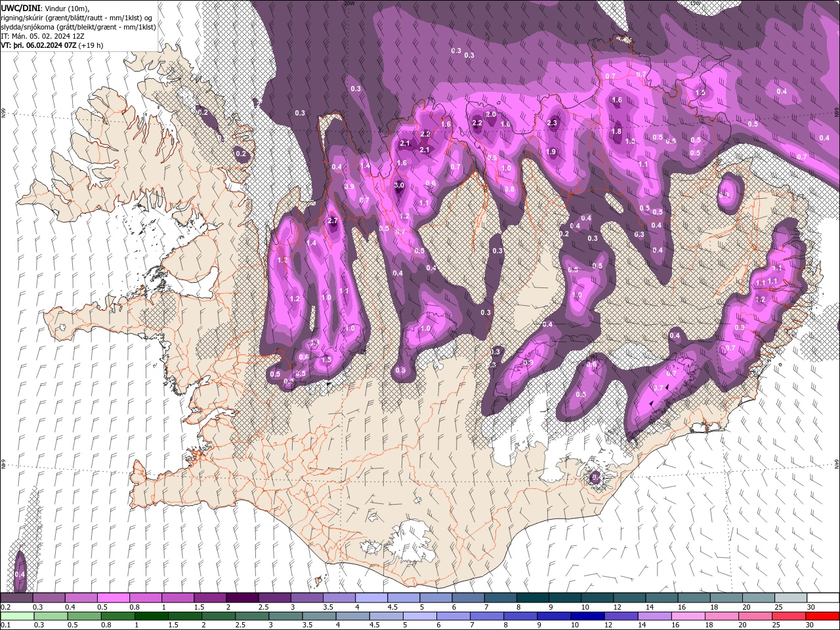840x630 pixels.
Task: Pick the snow scale swatch starting at 1
Action: (177, 597)
